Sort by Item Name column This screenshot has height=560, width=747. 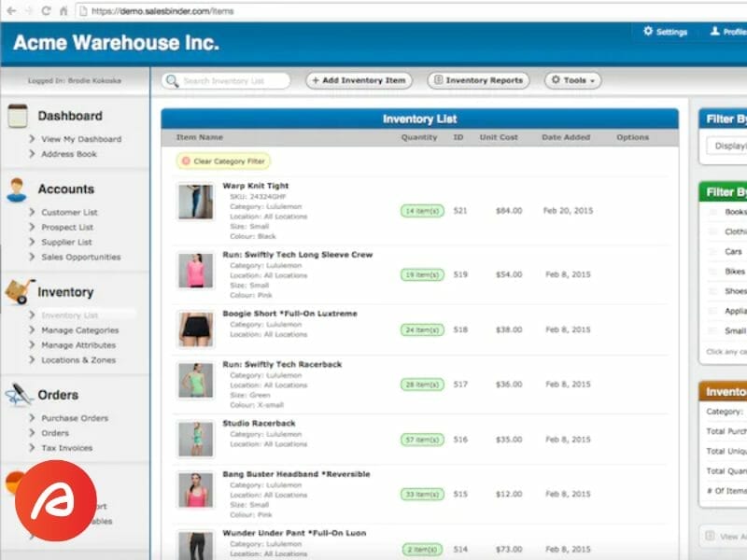tap(200, 137)
